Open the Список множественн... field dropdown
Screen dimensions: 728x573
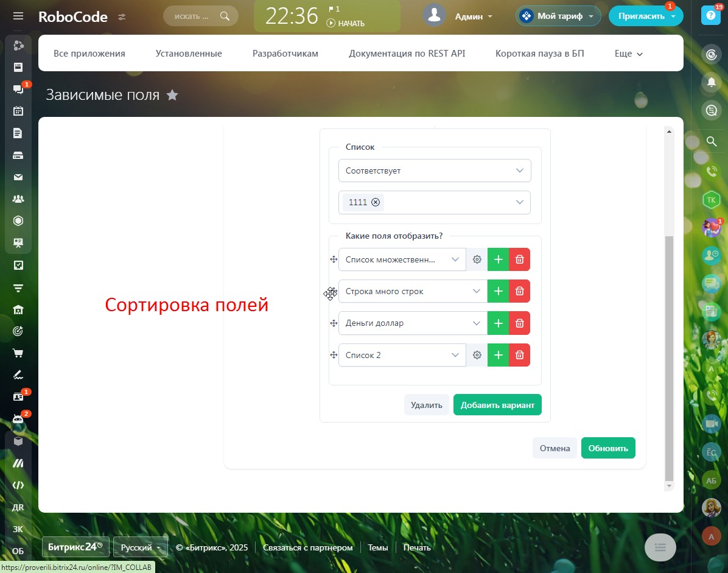pyautogui.click(x=402, y=259)
